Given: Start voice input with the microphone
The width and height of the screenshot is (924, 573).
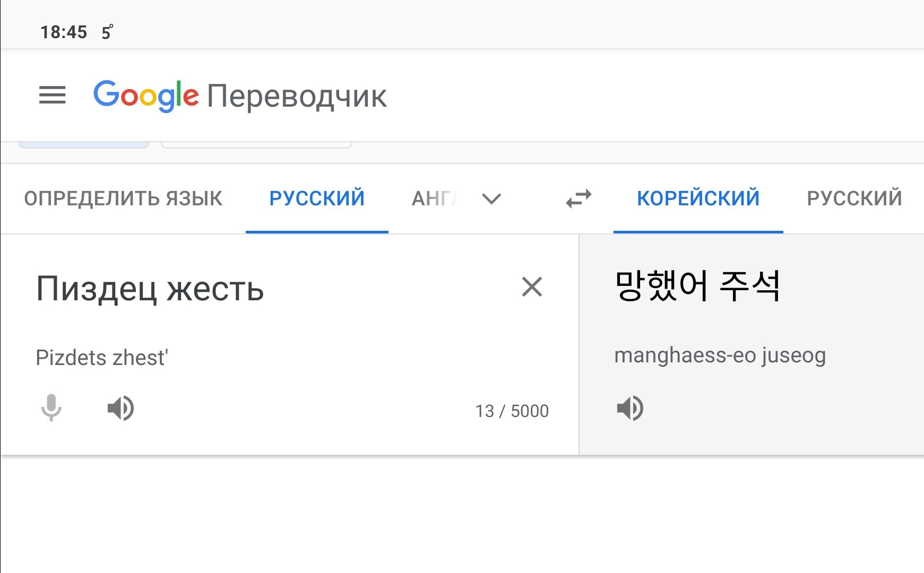Looking at the screenshot, I should 51,408.
